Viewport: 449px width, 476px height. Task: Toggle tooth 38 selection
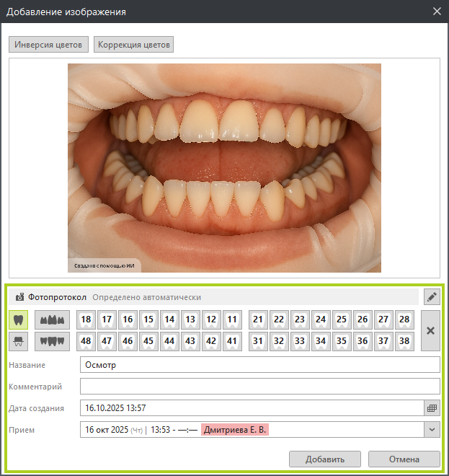tap(404, 340)
